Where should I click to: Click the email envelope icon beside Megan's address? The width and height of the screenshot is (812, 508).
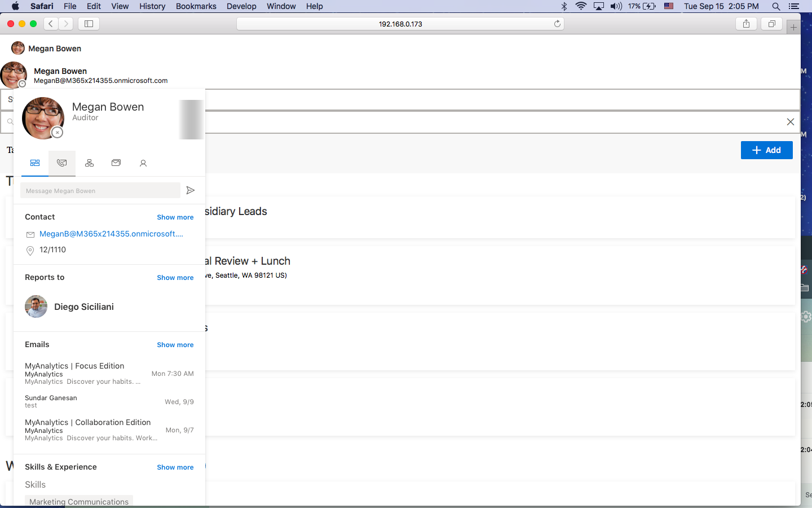point(30,235)
